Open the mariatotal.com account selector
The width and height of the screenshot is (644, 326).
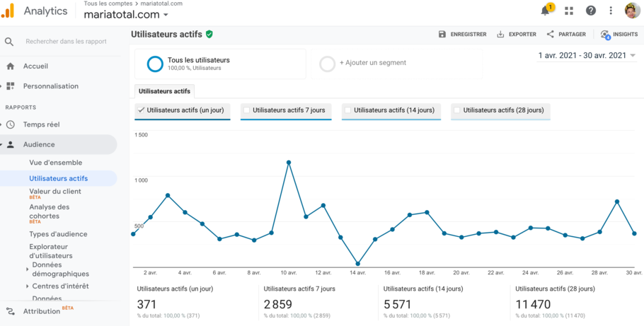pyautogui.click(x=127, y=15)
